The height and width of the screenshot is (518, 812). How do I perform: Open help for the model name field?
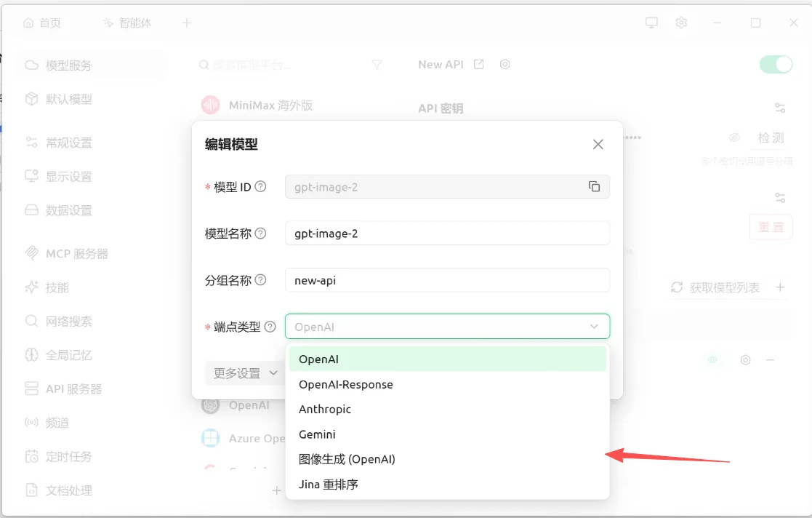pyautogui.click(x=260, y=234)
